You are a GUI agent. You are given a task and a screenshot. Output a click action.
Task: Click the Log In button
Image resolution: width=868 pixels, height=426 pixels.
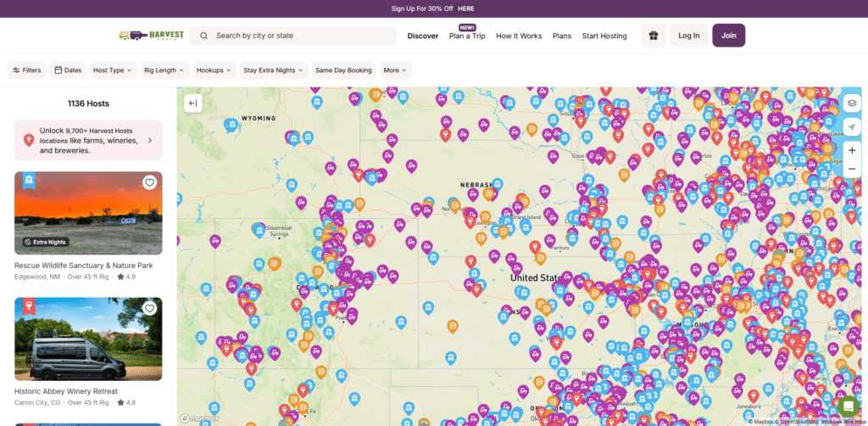(x=689, y=36)
